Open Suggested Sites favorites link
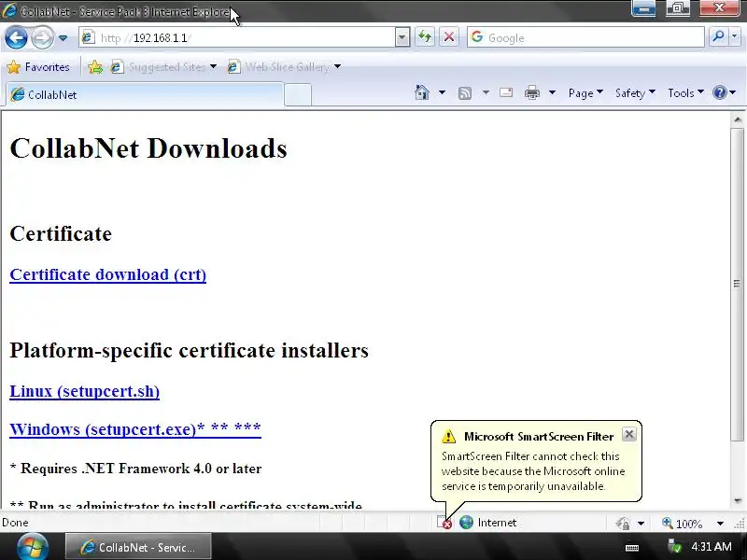747x560 pixels. (162, 67)
